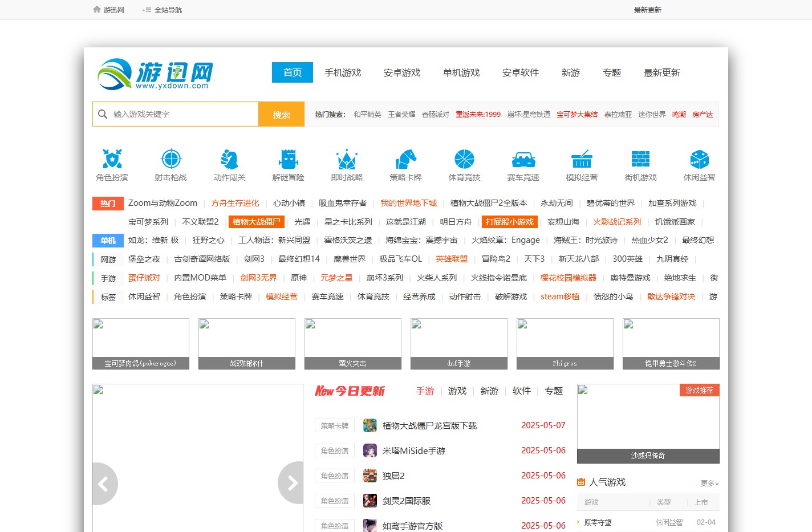The image size is (812, 532).
Task: Open the 沙威玛传奇 recommended game image
Action: click(648, 424)
